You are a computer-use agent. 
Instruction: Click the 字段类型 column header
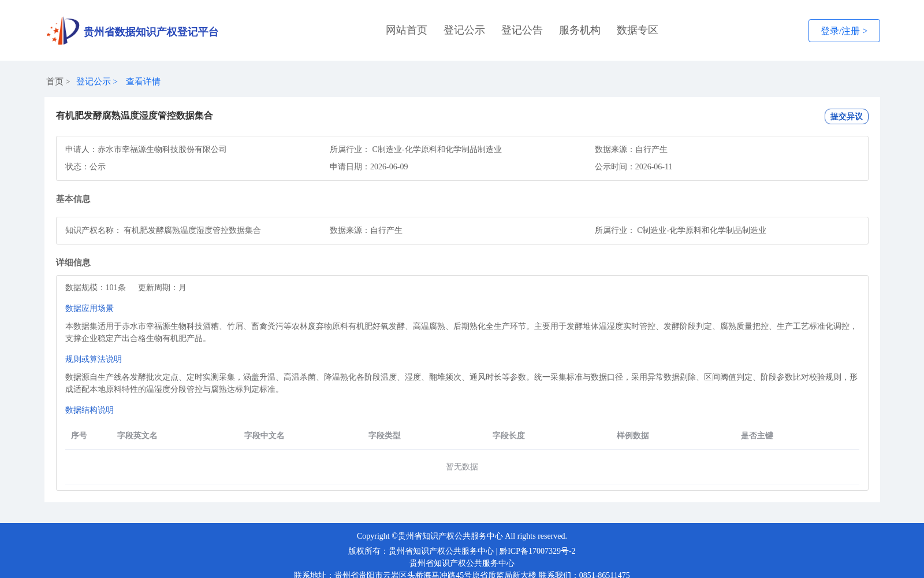(385, 435)
